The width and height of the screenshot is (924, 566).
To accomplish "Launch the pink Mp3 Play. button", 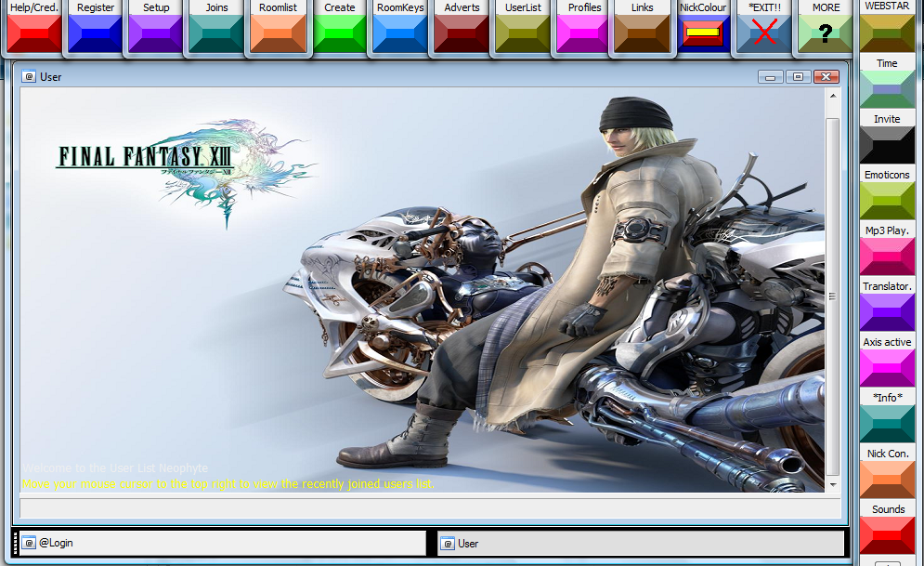I will 887,256.
